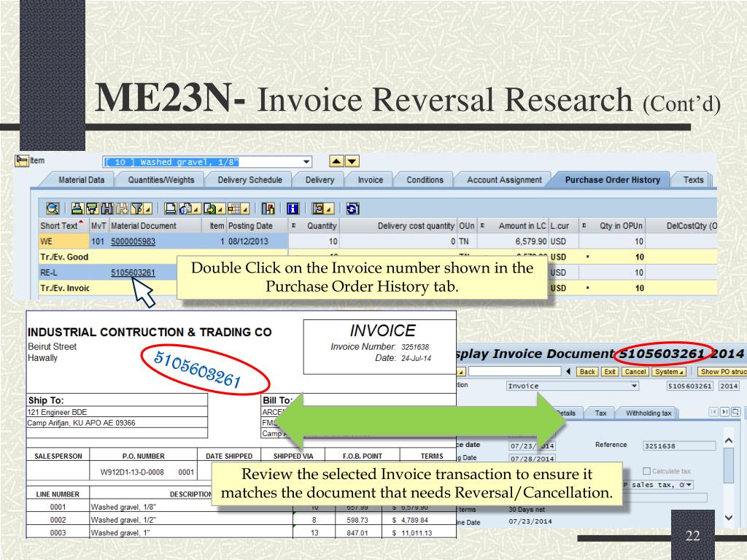Click material document link 5000005983

(133, 241)
